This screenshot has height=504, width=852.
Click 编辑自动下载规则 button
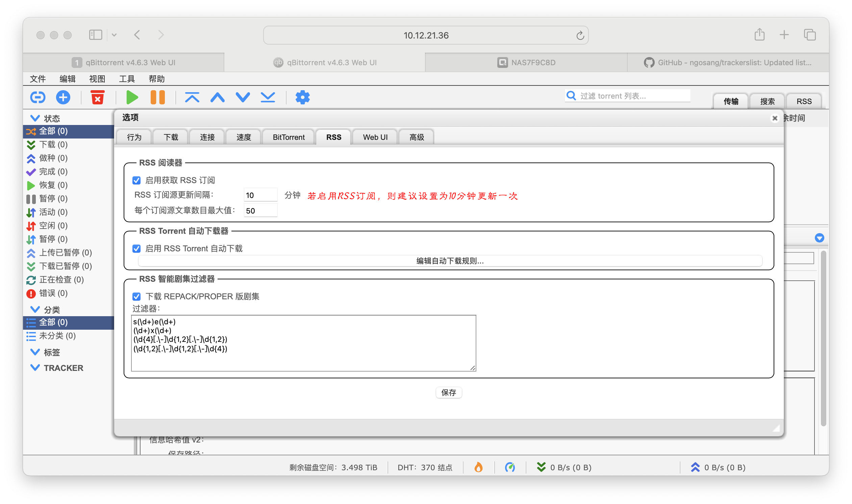coord(450,261)
